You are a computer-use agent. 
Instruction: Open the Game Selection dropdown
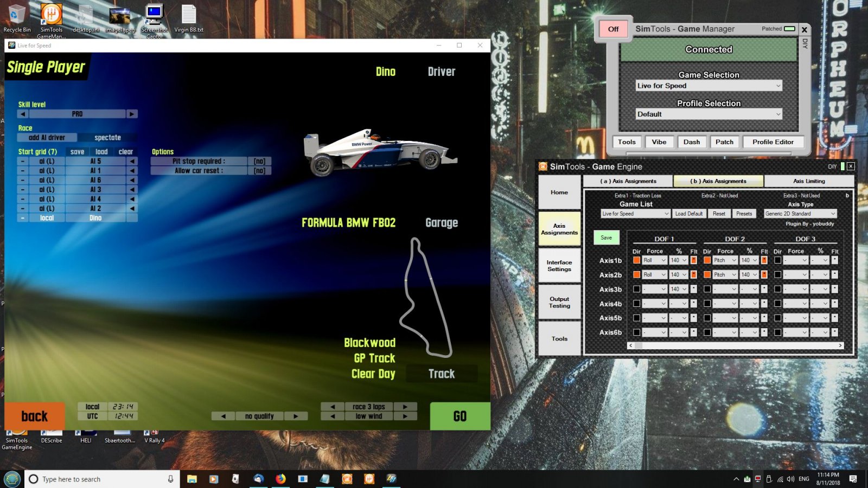click(709, 86)
